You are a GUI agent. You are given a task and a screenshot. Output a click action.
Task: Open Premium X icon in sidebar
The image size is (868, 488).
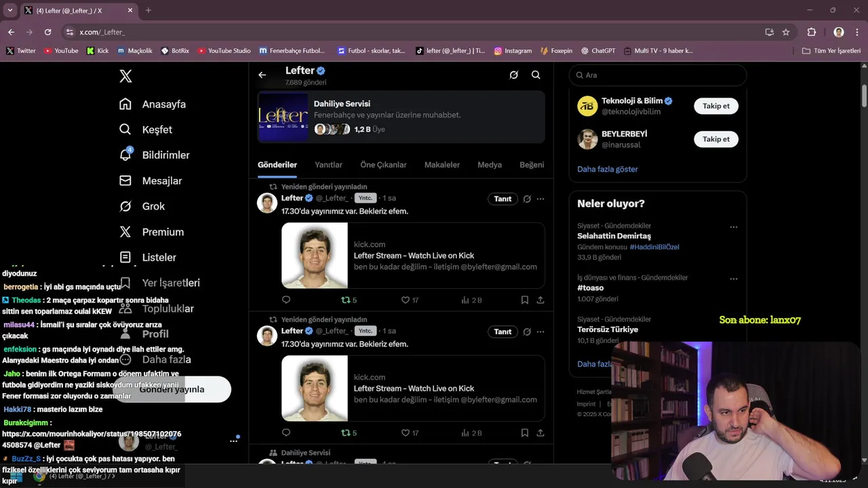click(x=125, y=232)
